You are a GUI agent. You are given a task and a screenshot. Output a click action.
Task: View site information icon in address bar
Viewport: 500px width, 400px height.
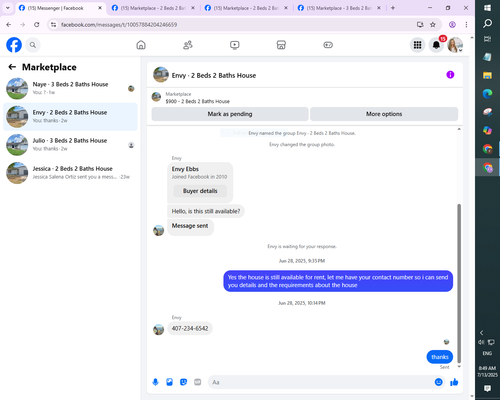tap(53, 24)
